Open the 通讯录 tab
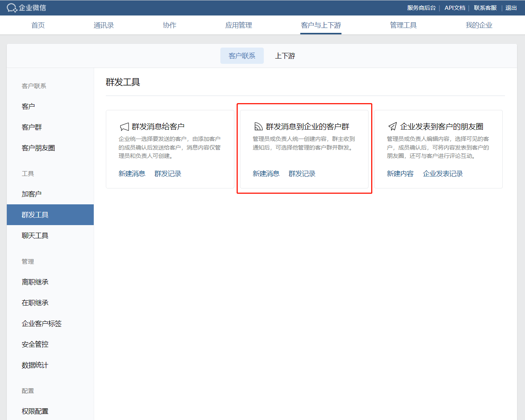525x420 pixels. click(104, 25)
